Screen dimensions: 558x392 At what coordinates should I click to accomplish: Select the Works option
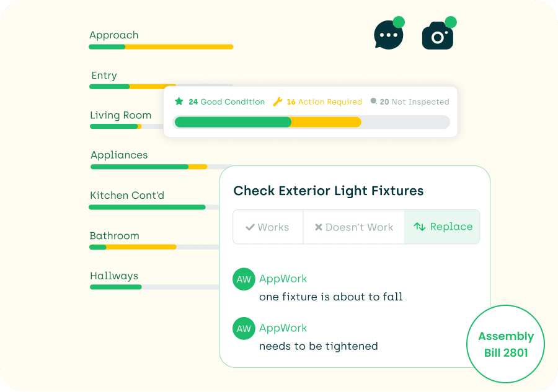[x=268, y=227]
